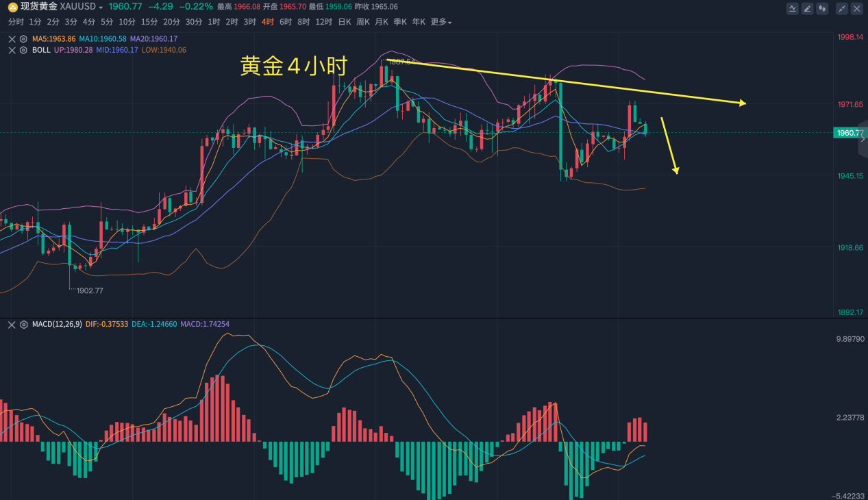Open the indicator line tool icon
The width and height of the screenshot is (868, 500).
click(793, 8)
